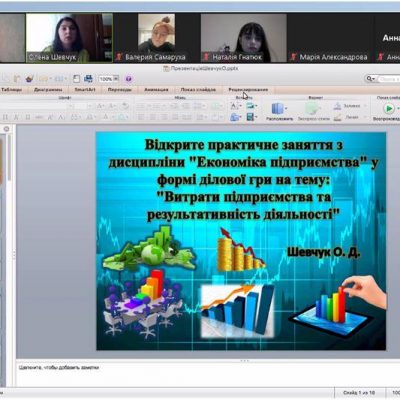Select Олена Шевчук's video tile

click(69, 38)
